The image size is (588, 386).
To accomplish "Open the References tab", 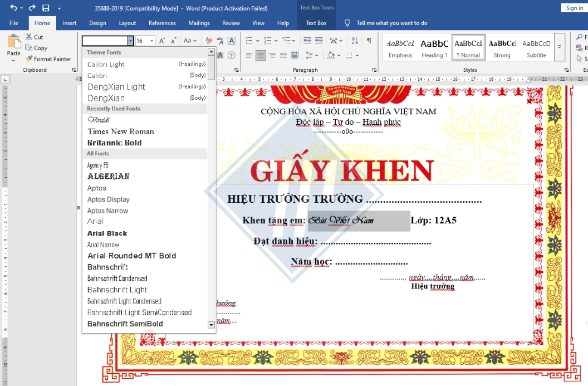I will (x=162, y=23).
